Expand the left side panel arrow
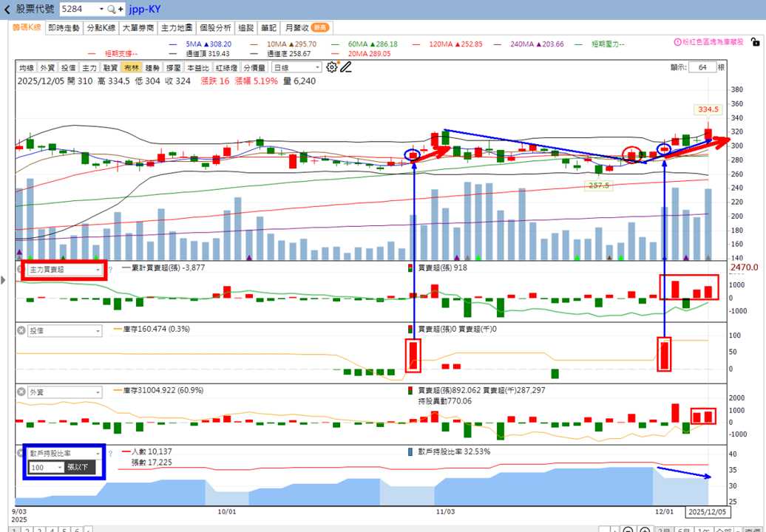The width and height of the screenshot is (766, 532). pos(4,280)
